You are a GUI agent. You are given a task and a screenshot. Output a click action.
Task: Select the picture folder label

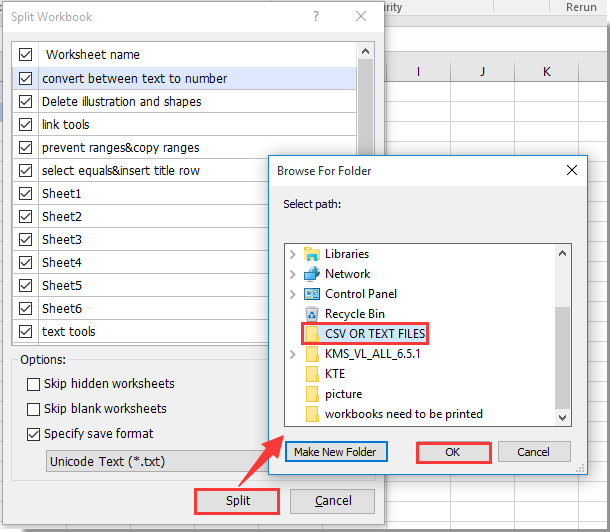(x=344, y=394)
